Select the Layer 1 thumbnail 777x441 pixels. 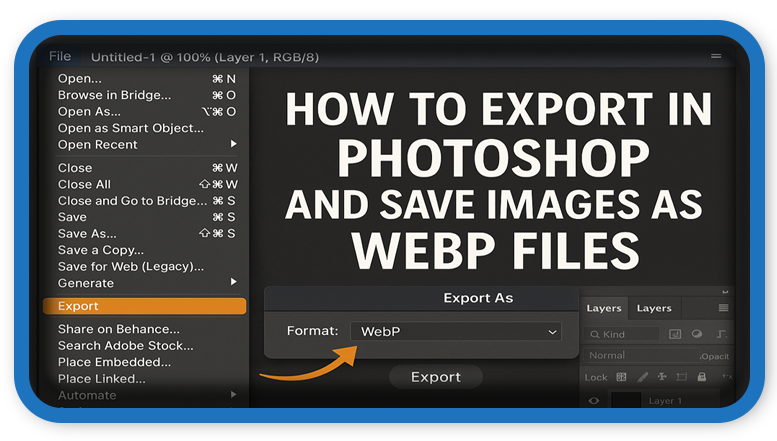(626, 400)
